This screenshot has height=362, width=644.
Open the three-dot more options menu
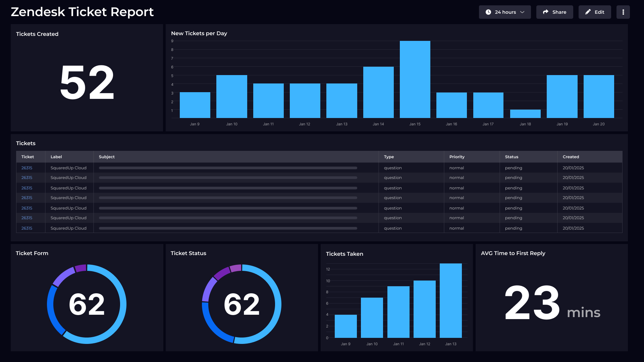click(623, 12)
